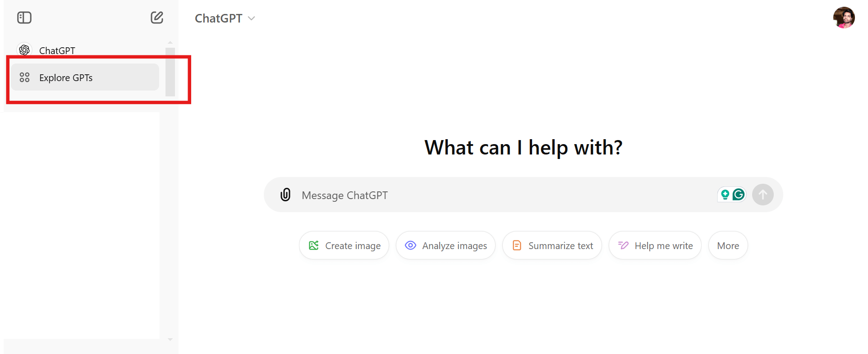Open the sidebar toggle icon

tap(24, 18)
